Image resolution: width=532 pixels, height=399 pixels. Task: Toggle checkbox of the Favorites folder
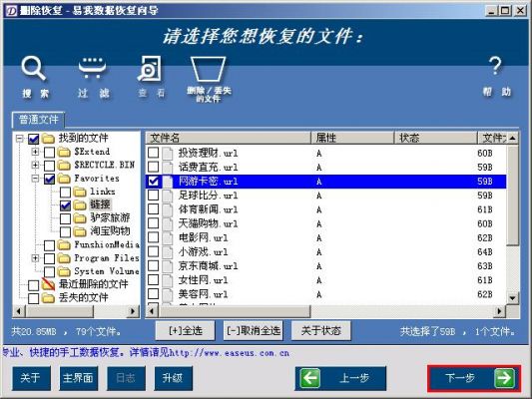[x=50, y=179]
